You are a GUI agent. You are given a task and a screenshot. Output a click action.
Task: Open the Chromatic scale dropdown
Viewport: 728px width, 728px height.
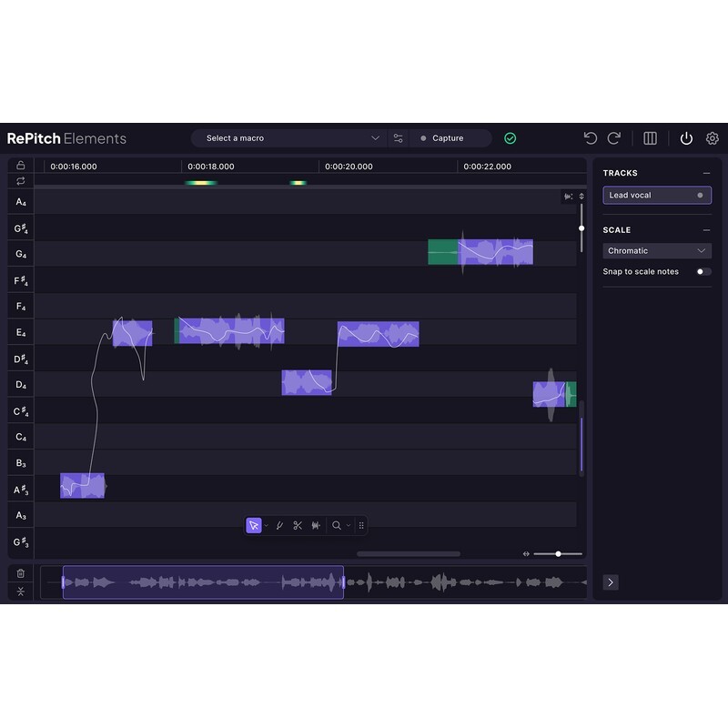[x=656, y=250]
